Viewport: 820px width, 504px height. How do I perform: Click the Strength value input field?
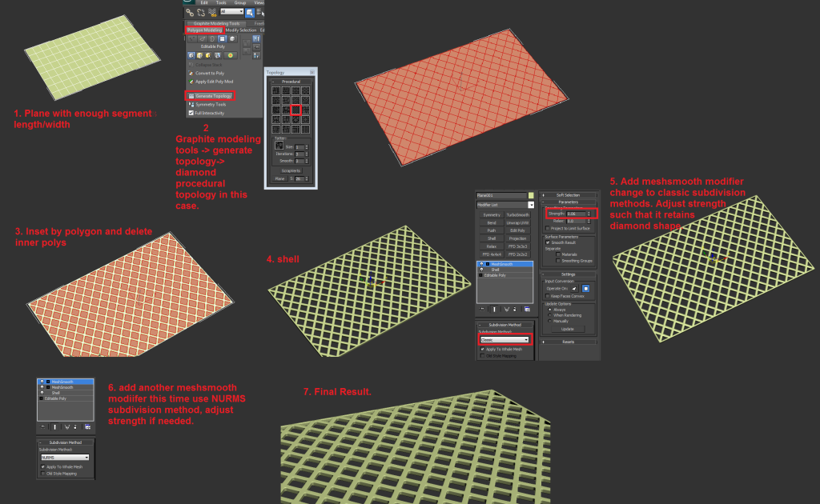click(577, 214)
